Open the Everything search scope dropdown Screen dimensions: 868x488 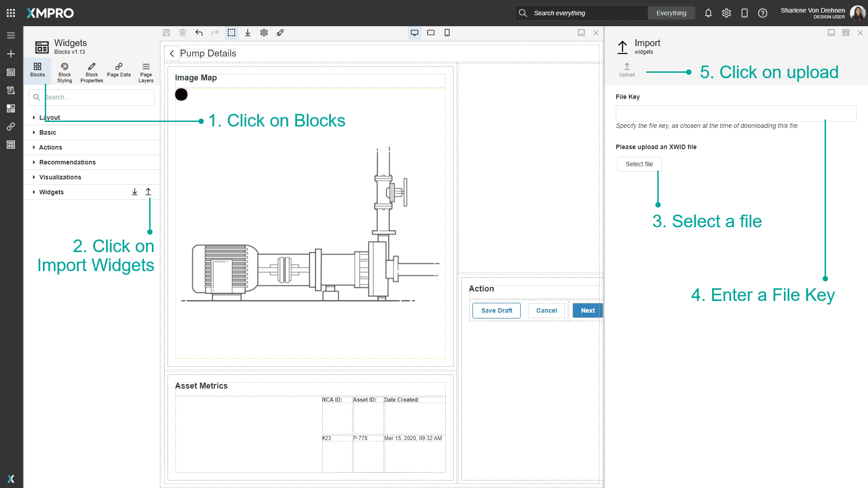(x=671, y=13)
